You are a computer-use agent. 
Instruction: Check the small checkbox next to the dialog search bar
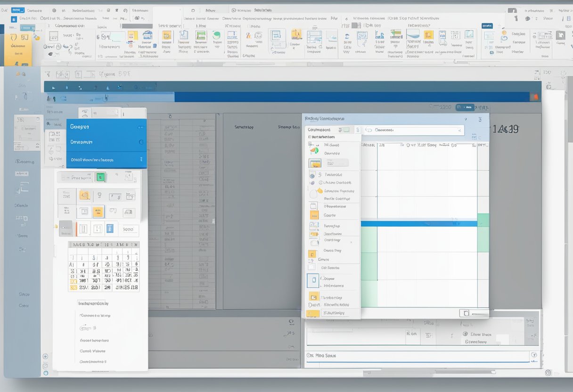click(358, 131)
